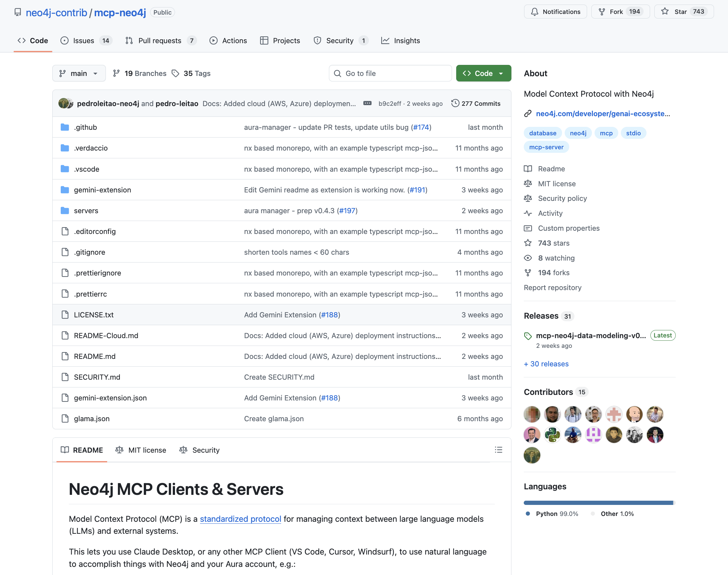The image size is (728, 575).
Task: Open the Insights tab
Action: pyautogui.click(x=407, y=40)
